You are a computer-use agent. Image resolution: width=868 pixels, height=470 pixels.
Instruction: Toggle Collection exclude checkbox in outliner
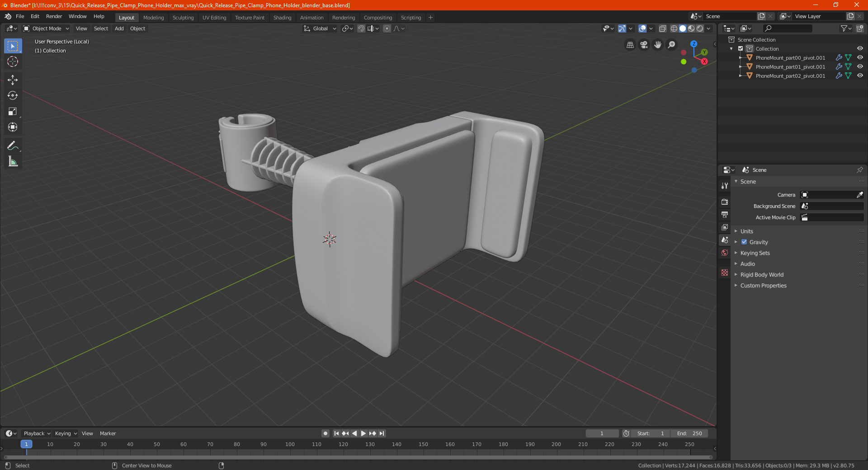741,48
